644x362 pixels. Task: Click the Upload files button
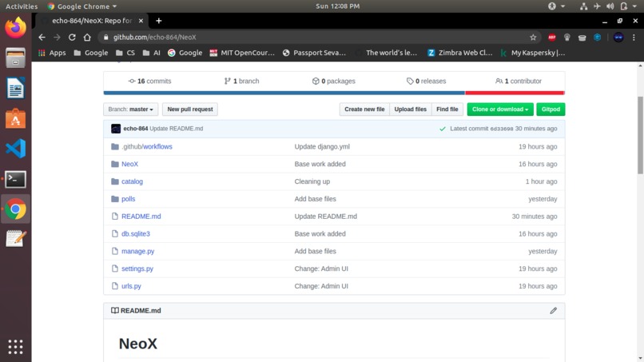tap(411, 109)
